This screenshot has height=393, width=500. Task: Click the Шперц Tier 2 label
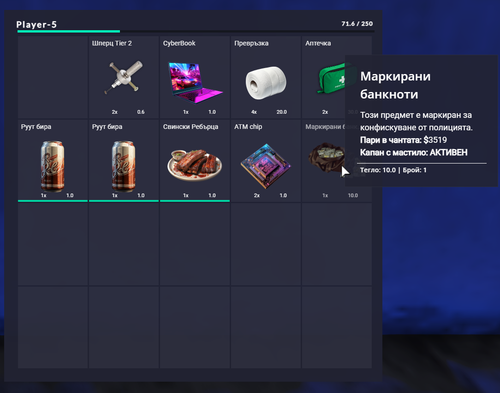click(x=112, y=43)
